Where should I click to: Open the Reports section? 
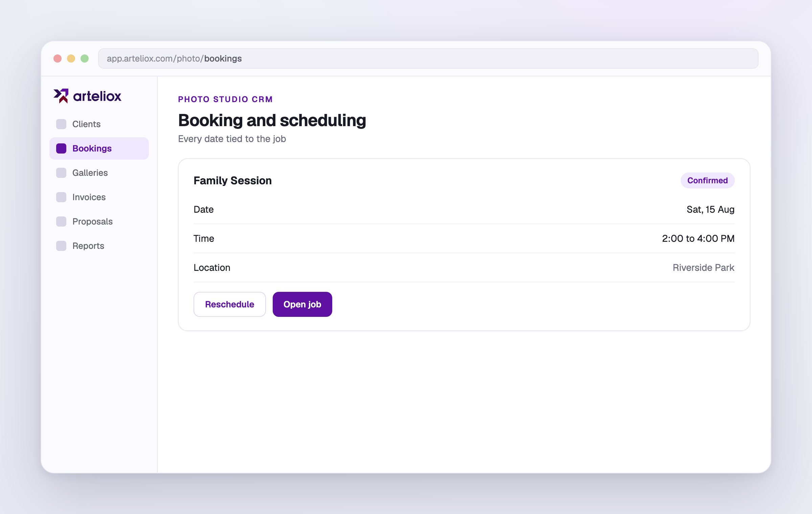99,246
